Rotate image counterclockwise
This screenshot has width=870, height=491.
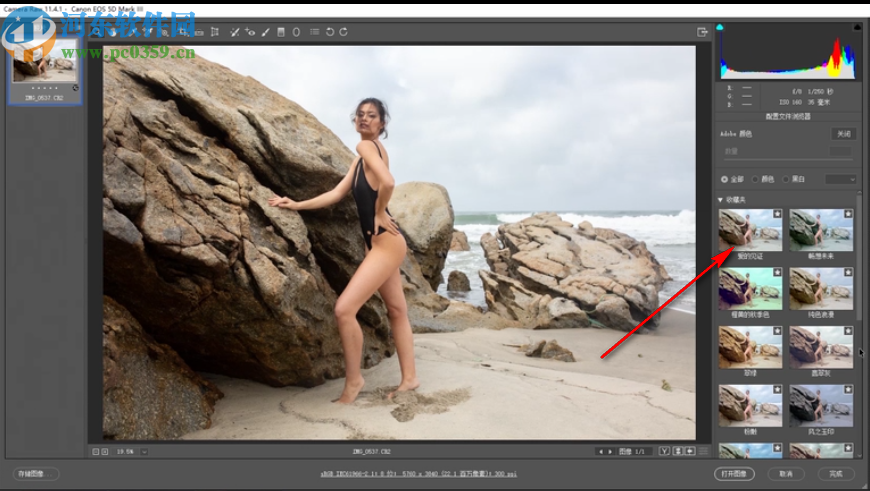tap(330, 32)
